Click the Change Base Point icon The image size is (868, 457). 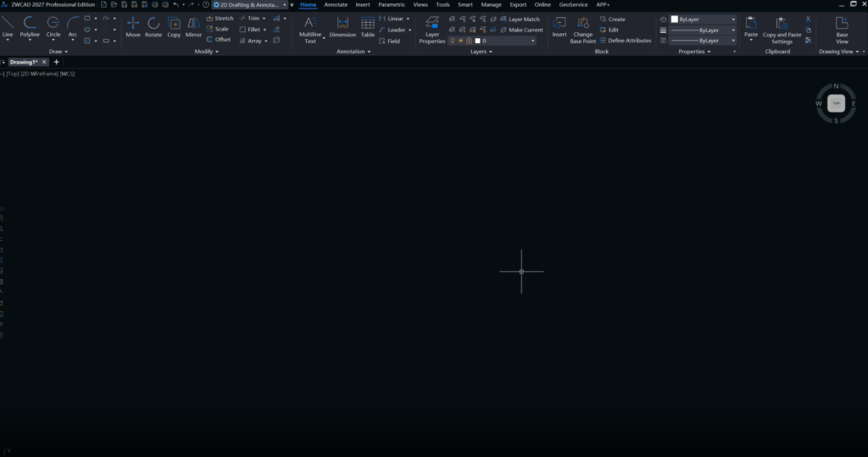[583, 30]
